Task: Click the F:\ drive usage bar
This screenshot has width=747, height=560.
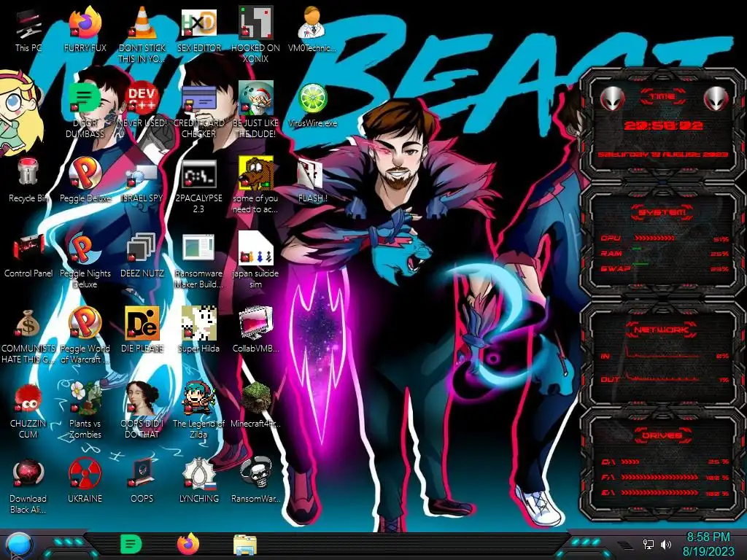Action: (659, 477)
